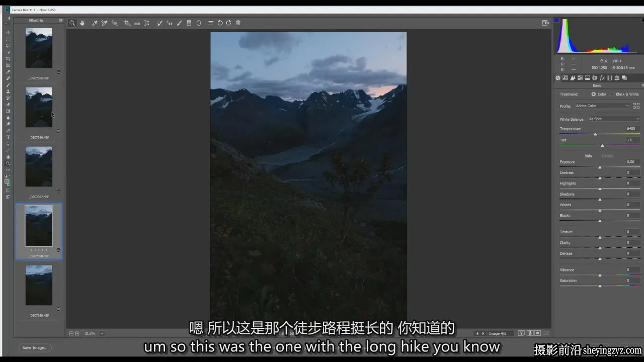Click the Auto tone link
Viewport: 644px width, 362px height.
588,156
